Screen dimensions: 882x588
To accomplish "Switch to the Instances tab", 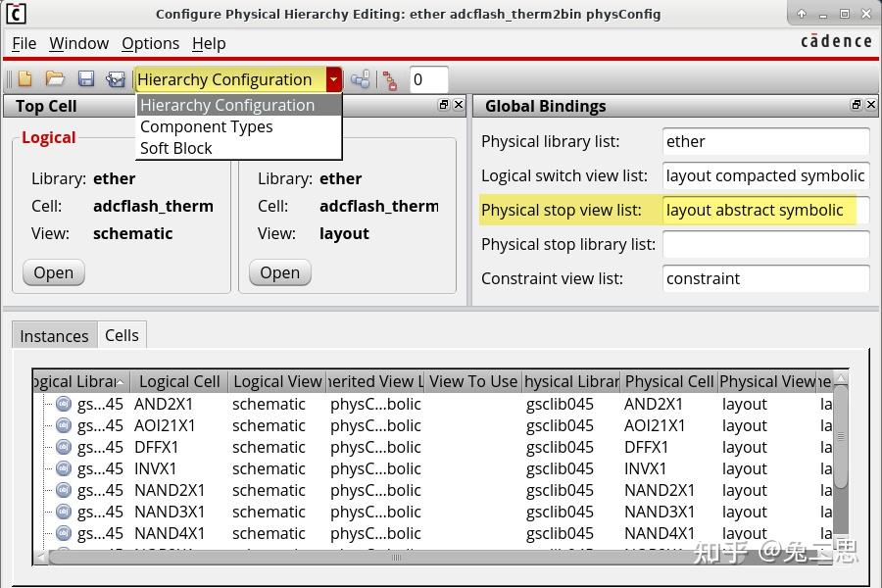I will [54, 335].
